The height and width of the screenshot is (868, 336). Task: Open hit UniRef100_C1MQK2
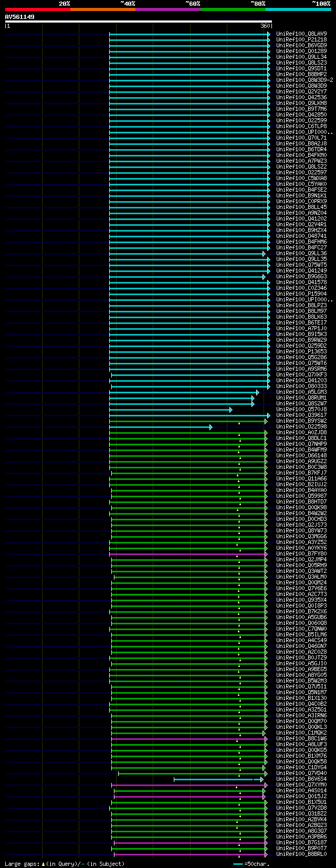tap(301, 733)
